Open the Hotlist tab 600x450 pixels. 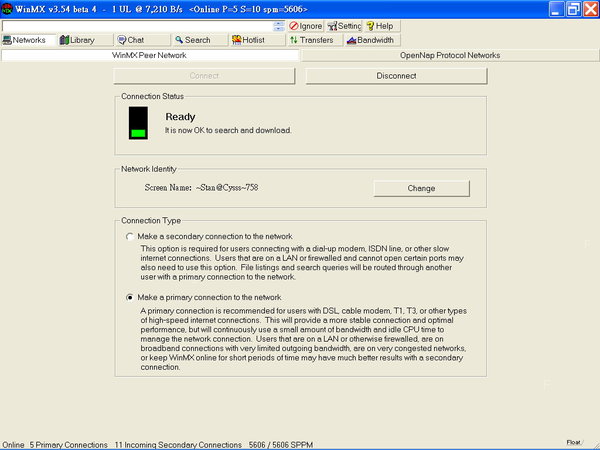[x=258, y=40]
